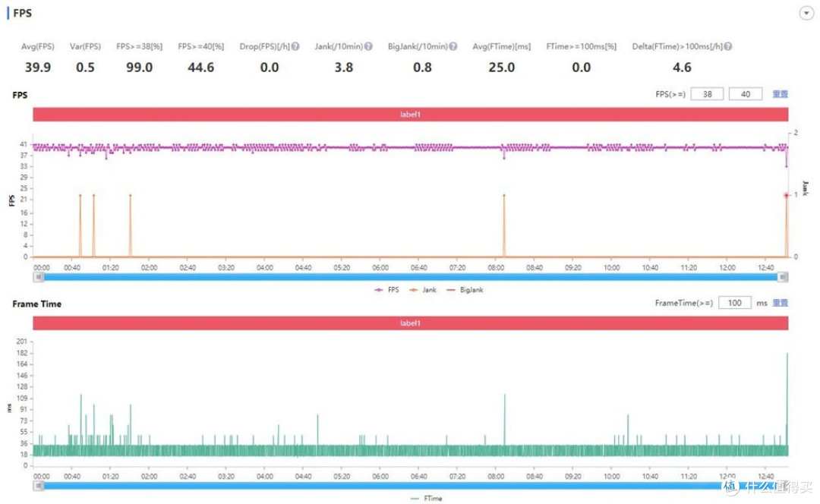
Task: Open help icon next to Jank(/10min)
Action: pos(369,46)
